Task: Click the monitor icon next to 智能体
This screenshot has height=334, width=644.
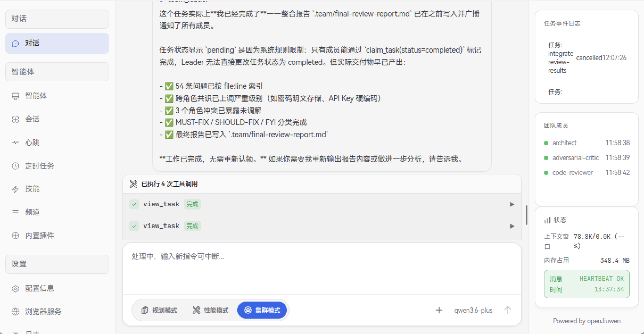Action: click(x=15, y=96)
